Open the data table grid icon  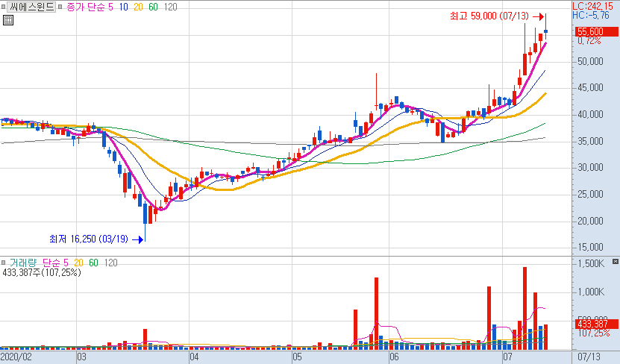(x=8, y=19)
